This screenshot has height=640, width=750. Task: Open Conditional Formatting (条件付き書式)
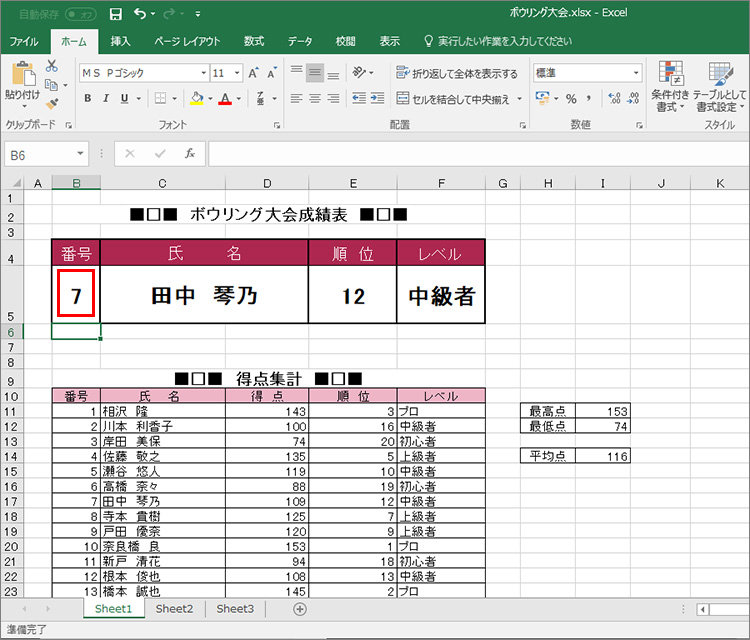tap(671, 85)
